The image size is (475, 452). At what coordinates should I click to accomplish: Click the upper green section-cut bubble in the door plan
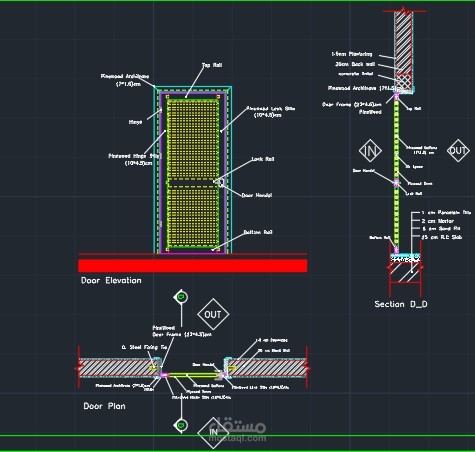[181, 297]
